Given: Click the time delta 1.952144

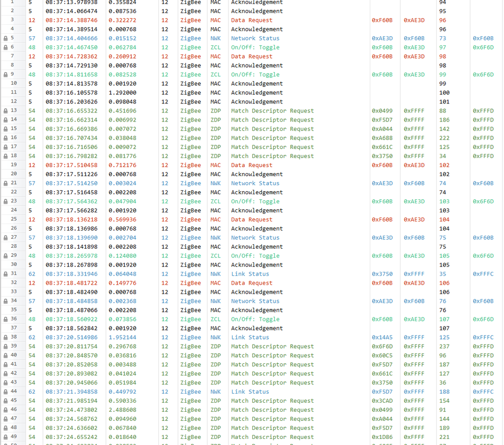Looking at the screenshot, I should click(x=123, y=338).
